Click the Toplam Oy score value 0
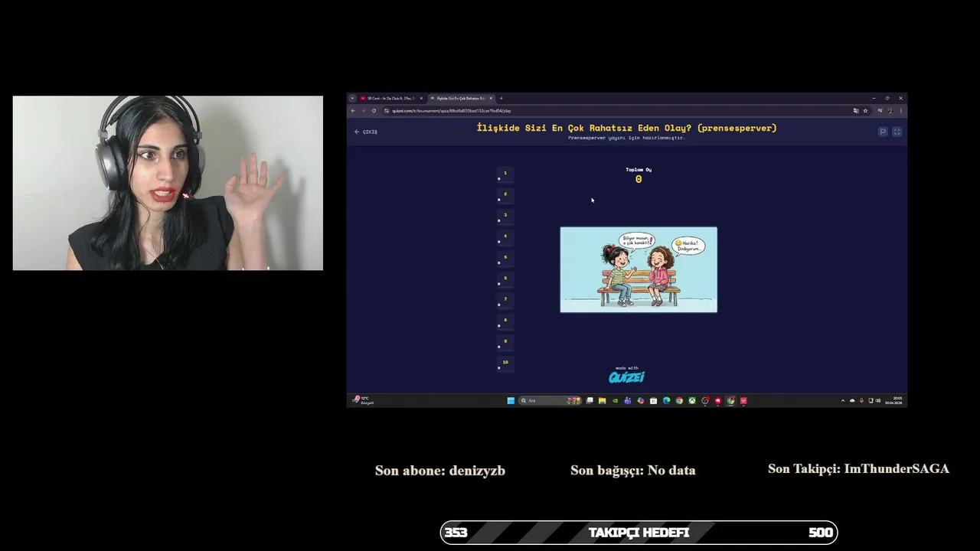The height and width of the screenshot is (551, 980). (639, 179)
